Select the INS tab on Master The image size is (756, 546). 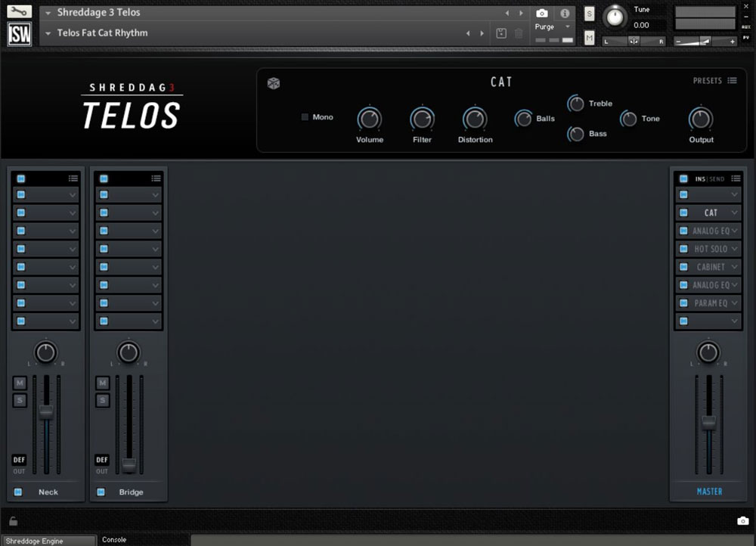point(700,179)
